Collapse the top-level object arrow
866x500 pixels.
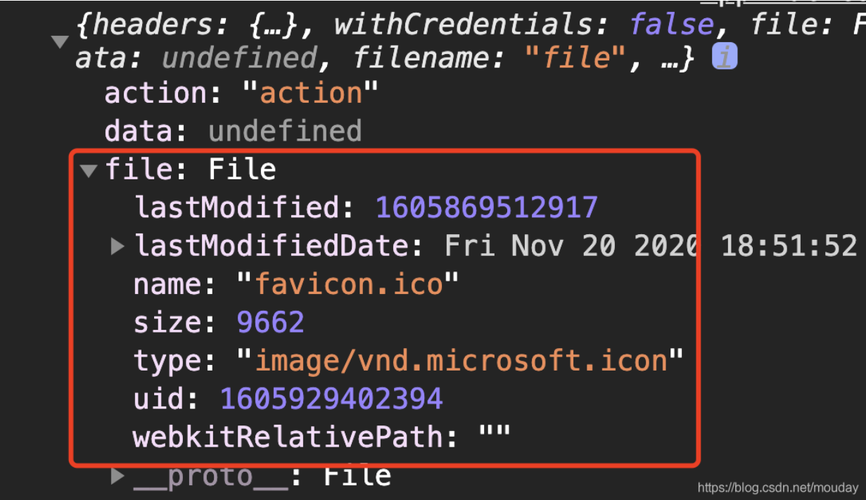click(x=60, y=41)
